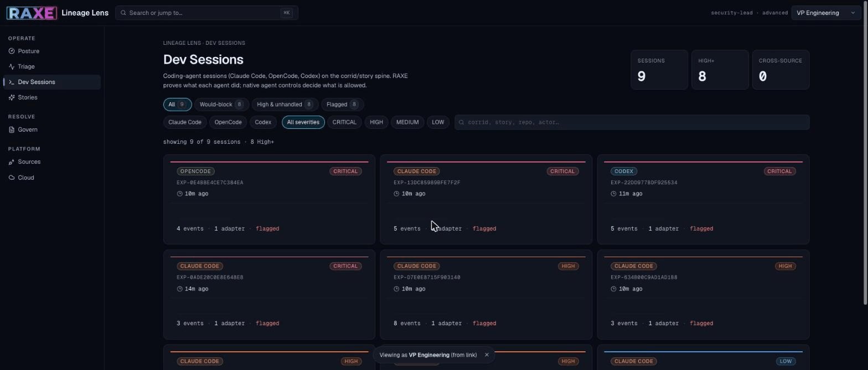The height and width of the screenshot is (370, 868).
Task: Click the RAXE logo
Action: (x=32, y=13)
